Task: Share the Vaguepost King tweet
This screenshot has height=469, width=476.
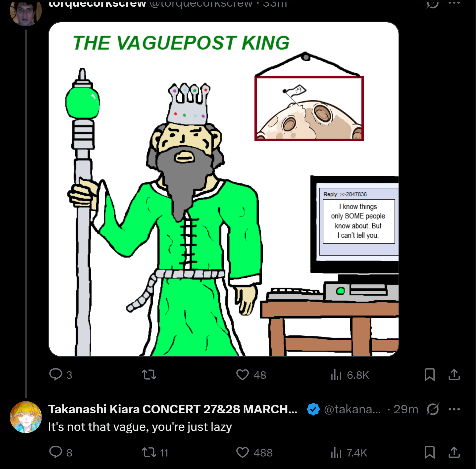Action: [x=454, y=375]
